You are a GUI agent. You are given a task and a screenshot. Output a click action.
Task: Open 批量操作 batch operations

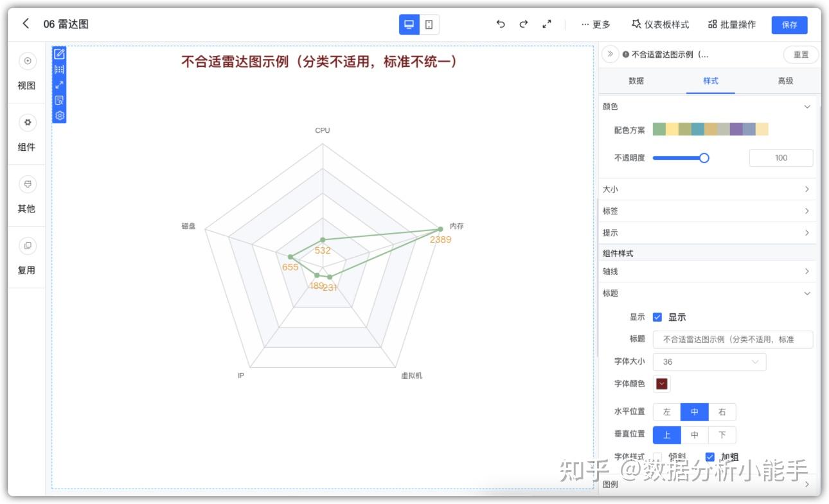point(732,24)
